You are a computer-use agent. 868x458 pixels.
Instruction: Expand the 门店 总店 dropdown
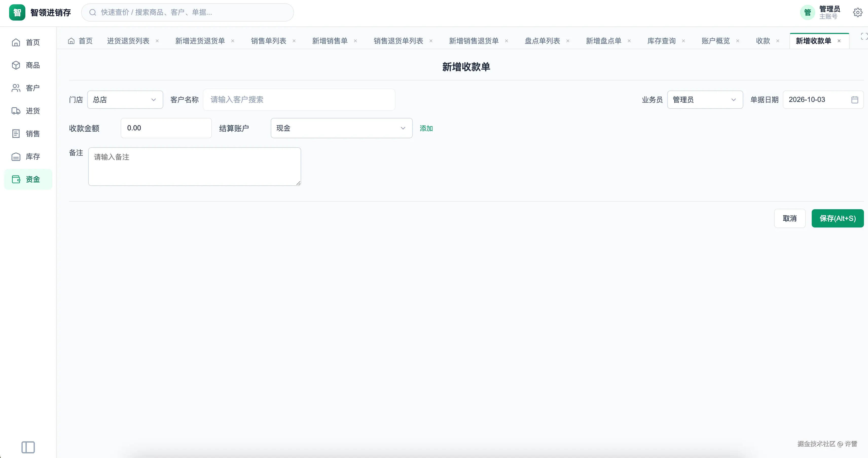[125, 100]
